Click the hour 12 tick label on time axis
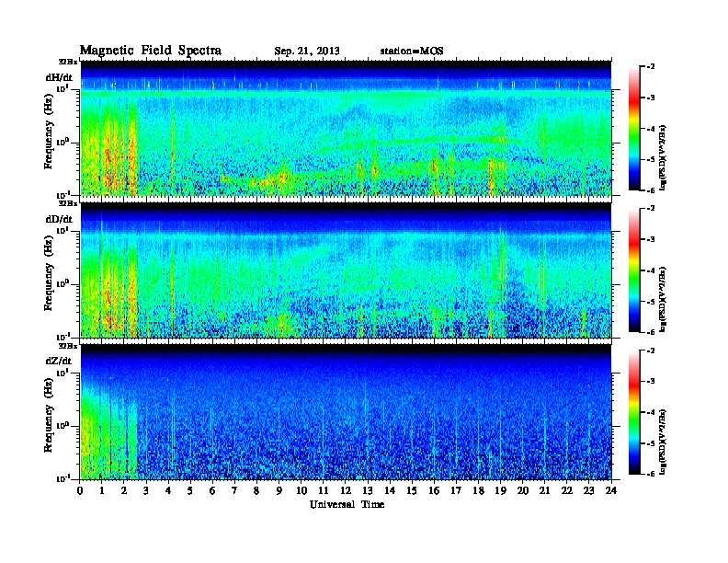This screenshot has height=563, width=728. point(346,491)
